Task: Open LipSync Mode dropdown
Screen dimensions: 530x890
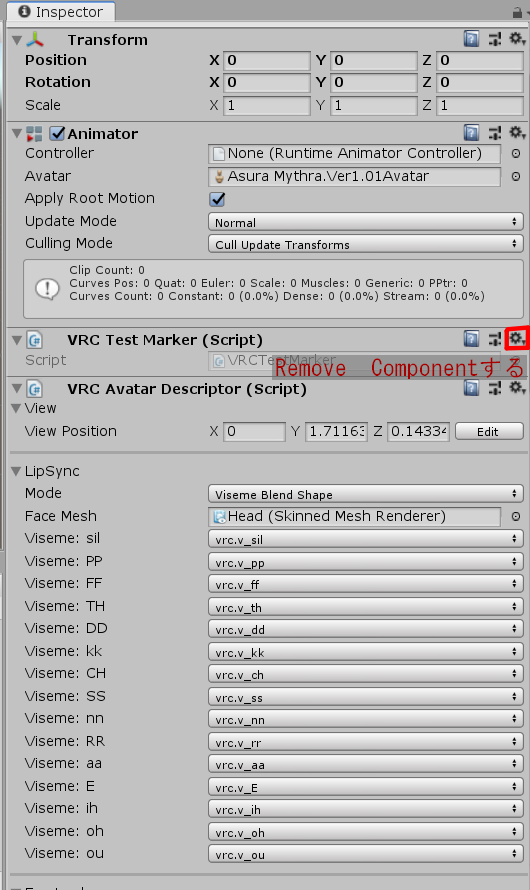Action: 365,494
